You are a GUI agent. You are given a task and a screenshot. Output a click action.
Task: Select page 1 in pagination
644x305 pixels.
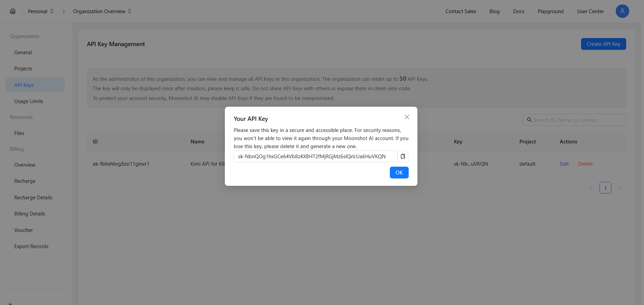pos(605,188)
